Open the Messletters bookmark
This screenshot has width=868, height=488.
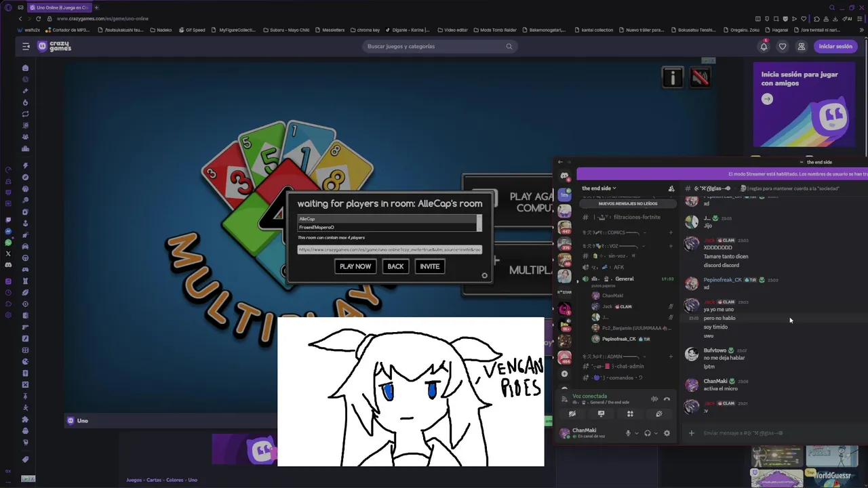point(330,30)
